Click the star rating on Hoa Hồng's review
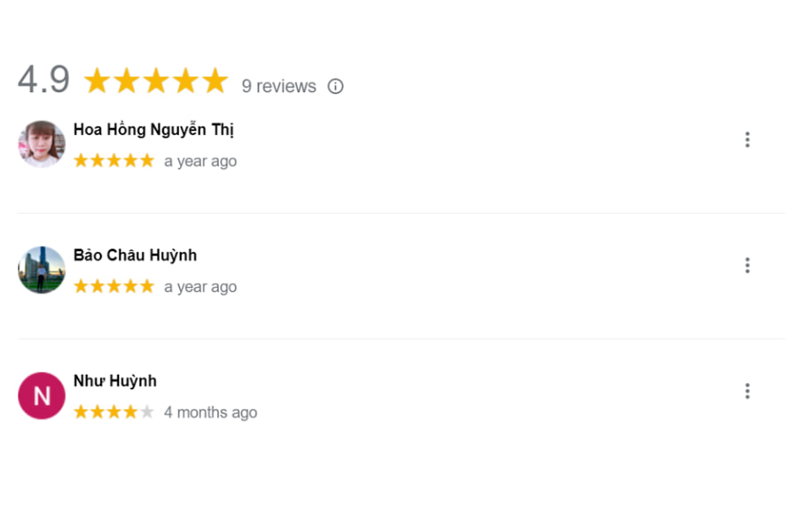The width and height of the screenshot is (798, 532). [113, 160]
